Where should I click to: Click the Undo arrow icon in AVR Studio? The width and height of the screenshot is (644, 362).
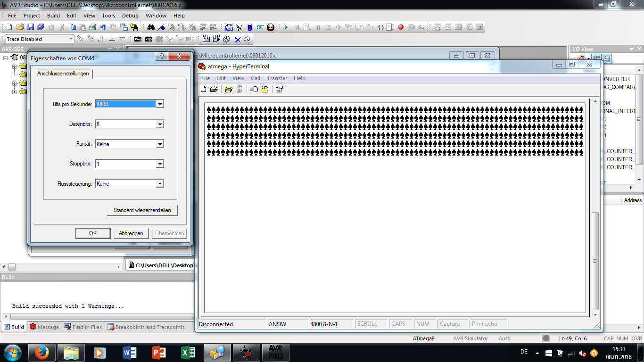point(103,27)
